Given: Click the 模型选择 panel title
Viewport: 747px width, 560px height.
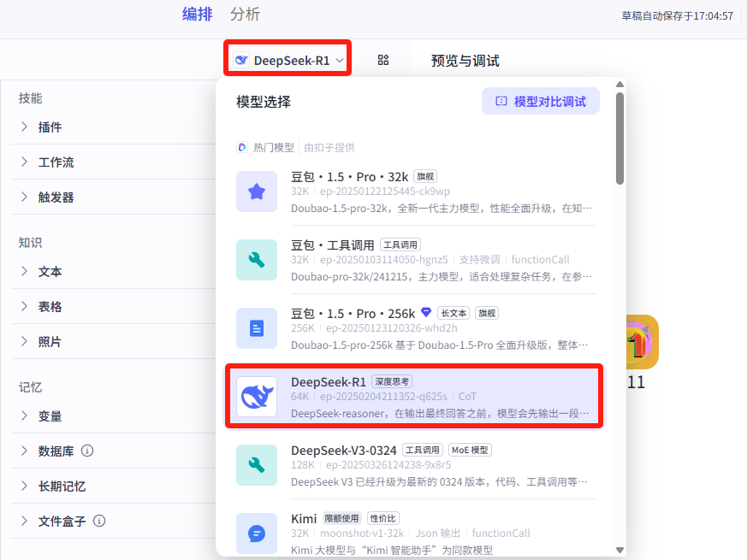Looking at the screenshot, I should (x=264, y=102).
